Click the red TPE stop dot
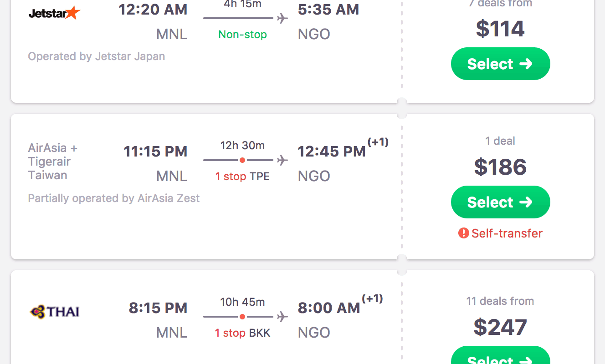605x364 pixels. click(x=242, y=160)
